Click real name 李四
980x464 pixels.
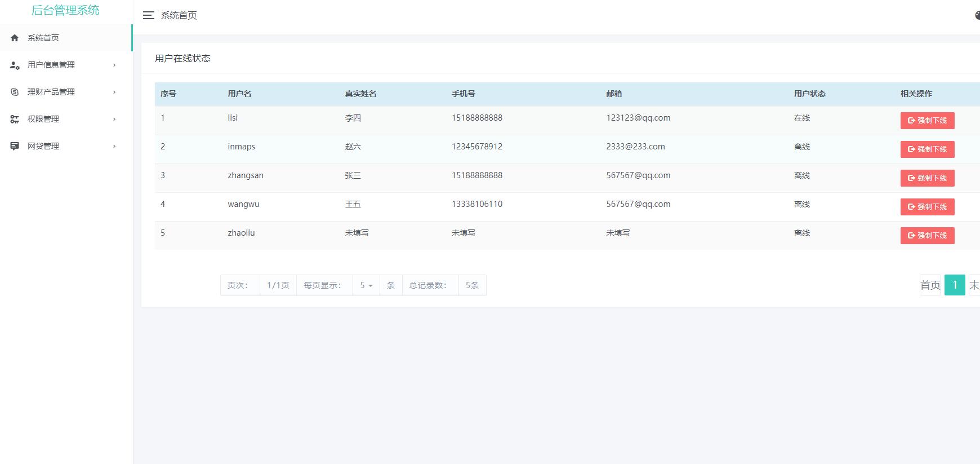click(x=353, y=118)
